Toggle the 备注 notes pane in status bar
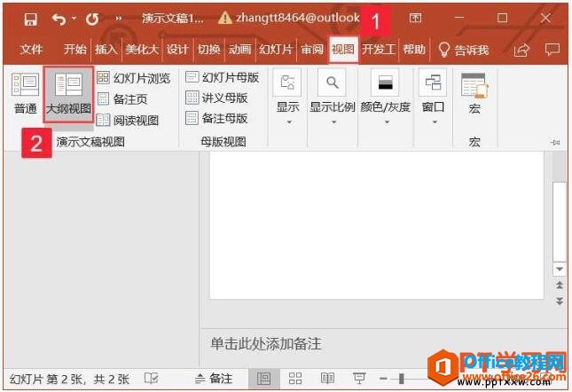The image size is (572, 392). [213, 378]
